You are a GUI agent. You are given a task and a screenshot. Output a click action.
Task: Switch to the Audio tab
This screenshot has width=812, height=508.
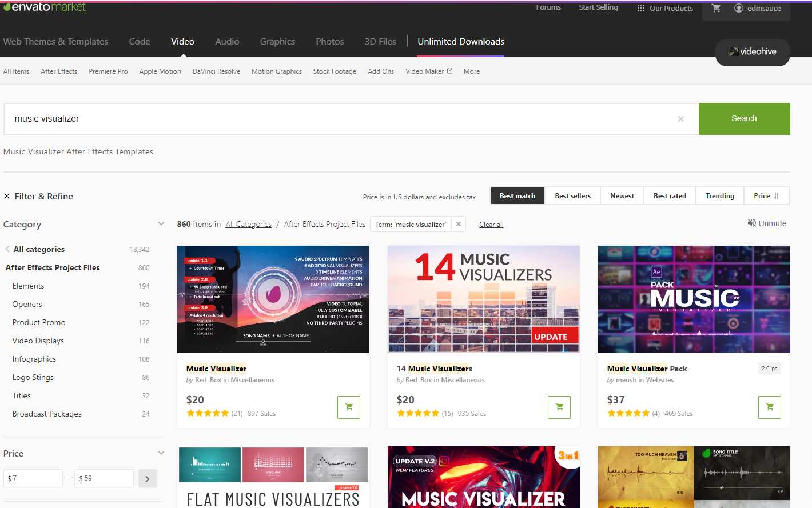pyautogui.click(x=227, y=41)
